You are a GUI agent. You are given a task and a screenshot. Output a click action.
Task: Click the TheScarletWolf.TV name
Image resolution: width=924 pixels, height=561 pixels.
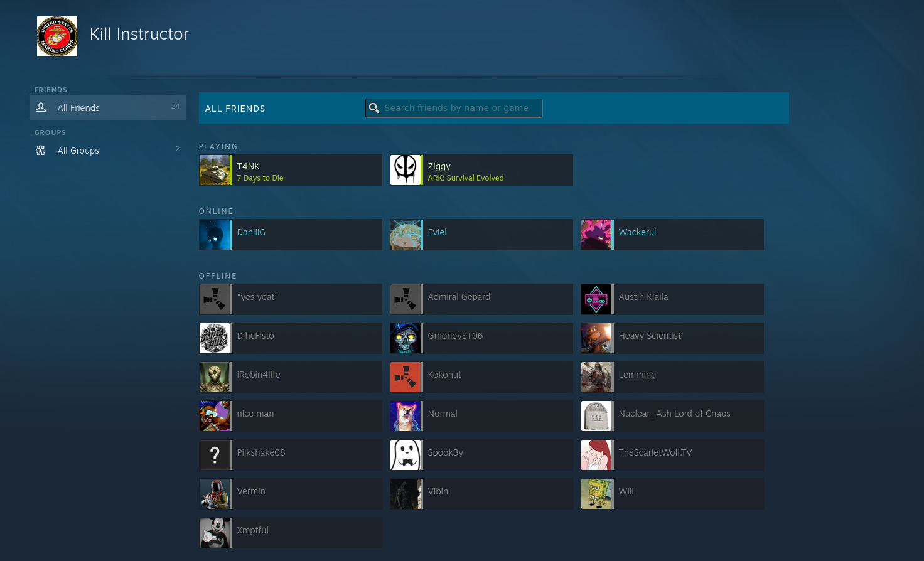(x=655, y=452)
